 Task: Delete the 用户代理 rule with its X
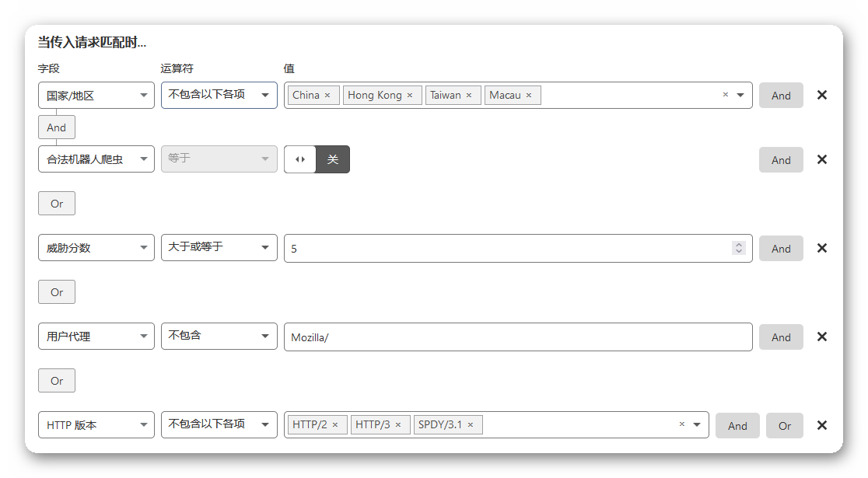(x=821, y=336)
